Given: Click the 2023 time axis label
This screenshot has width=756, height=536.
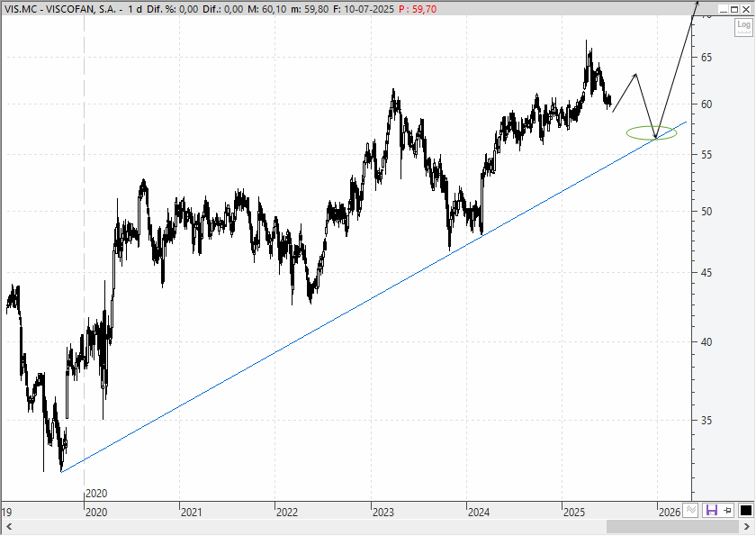Looking at the screenshot, I should point(382,512).
